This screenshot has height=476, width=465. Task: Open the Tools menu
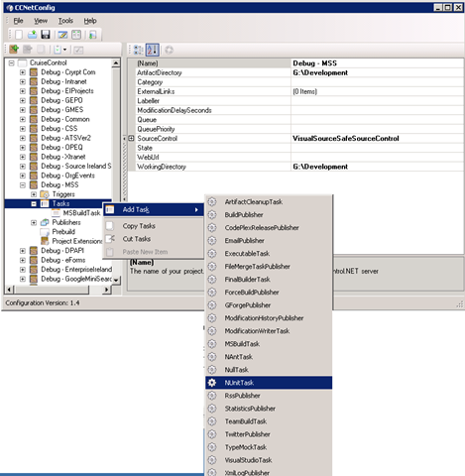coord(65,21)
